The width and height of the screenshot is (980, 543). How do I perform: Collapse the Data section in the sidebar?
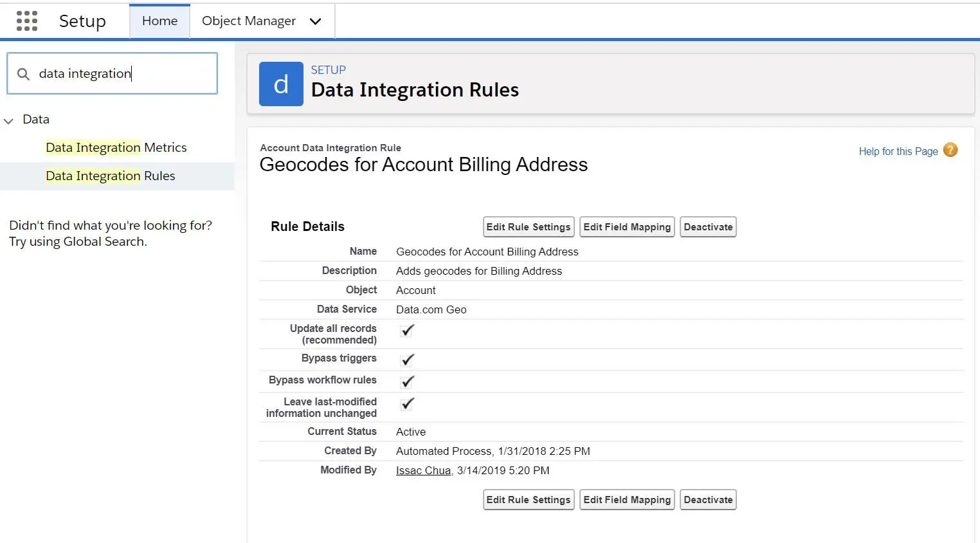[x=8, y=120]
